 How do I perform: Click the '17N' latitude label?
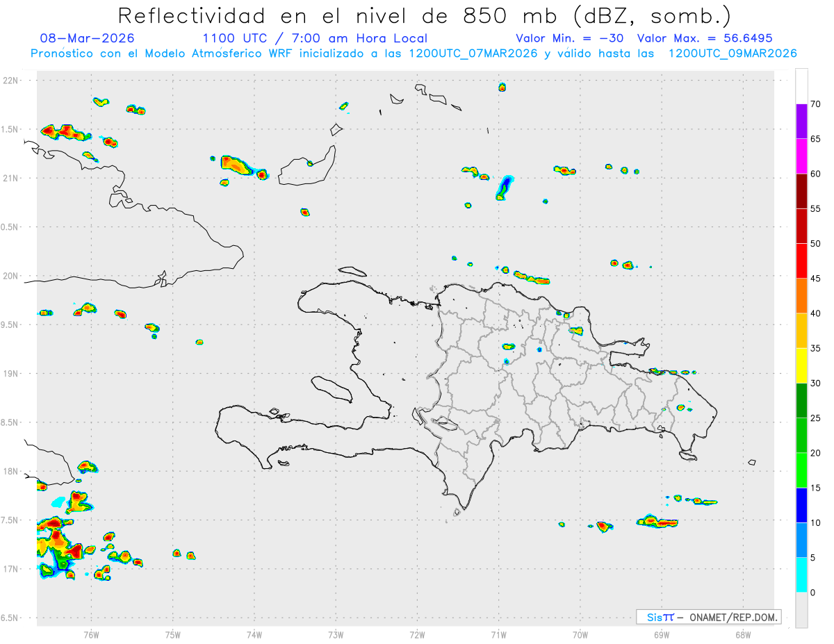coord(10,569)
